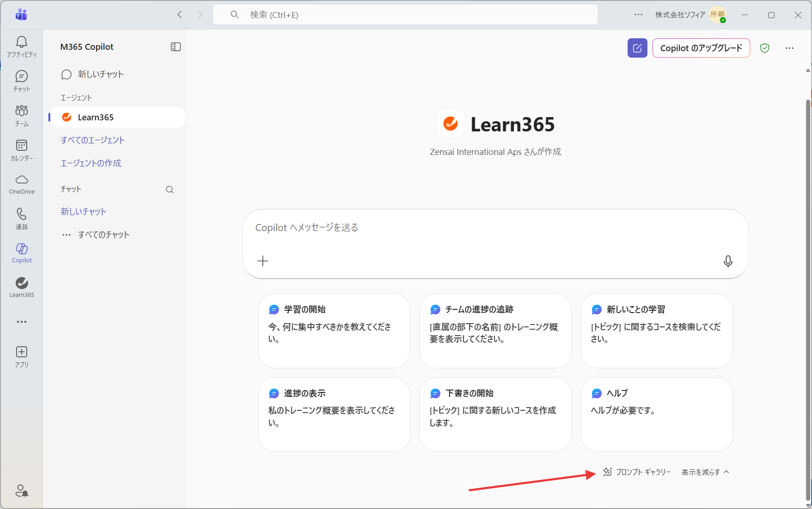This screenshot has height=509, width=812.
Task: Open the title bar ellipsis menu
Action: coord(638,15)
